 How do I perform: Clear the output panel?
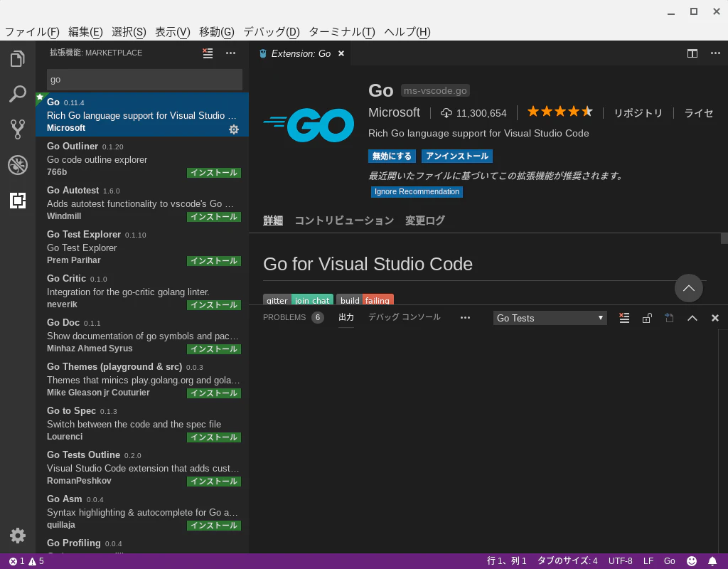pyautogui.click(x=624, y=318)
